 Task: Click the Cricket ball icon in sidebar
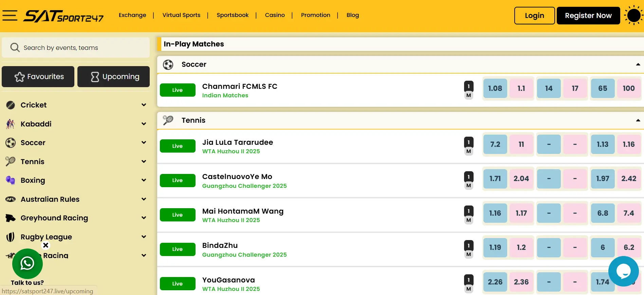11,105
